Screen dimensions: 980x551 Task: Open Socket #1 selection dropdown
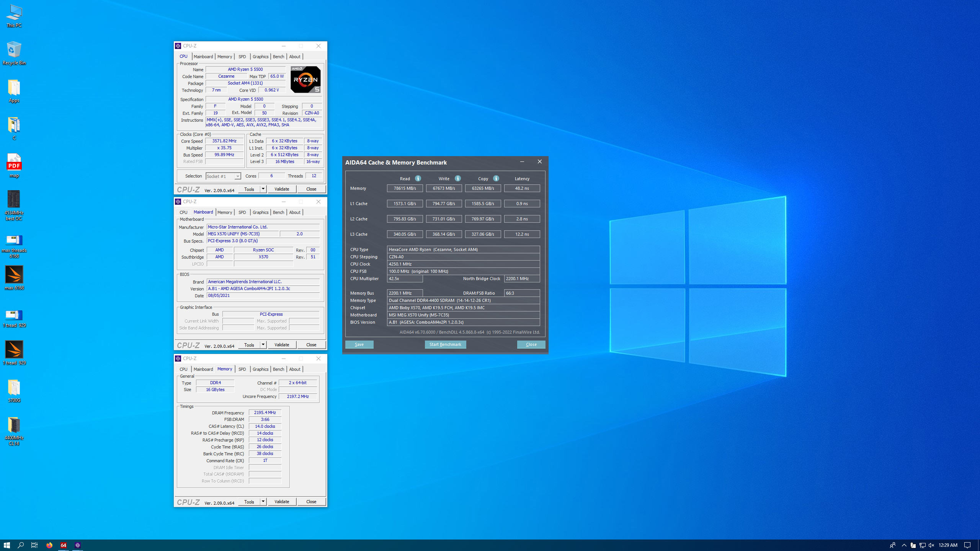pyautogui.click(x=223, y=176)
